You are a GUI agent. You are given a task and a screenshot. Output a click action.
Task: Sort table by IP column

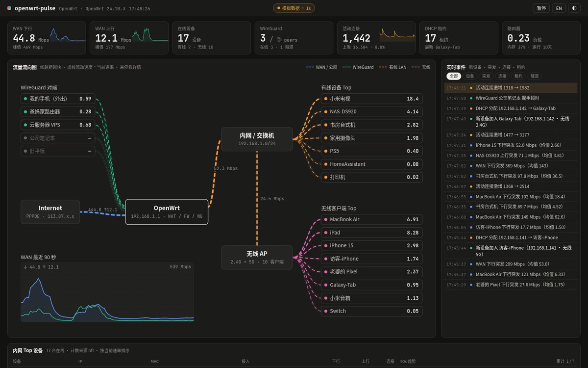[80, 362]
